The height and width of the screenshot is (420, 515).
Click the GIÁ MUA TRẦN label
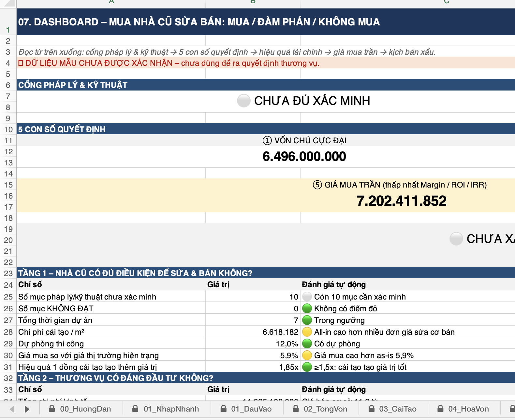click(400, 185)
